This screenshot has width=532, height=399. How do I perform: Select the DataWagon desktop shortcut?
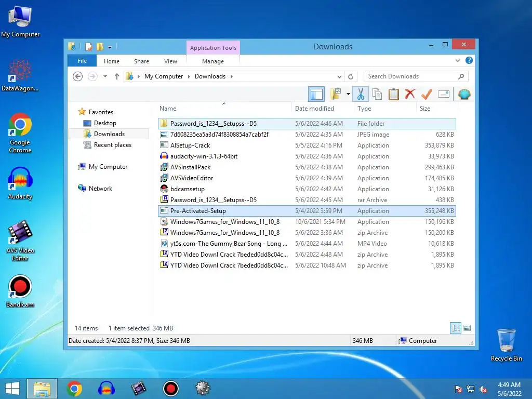click(x=20, y=76)
